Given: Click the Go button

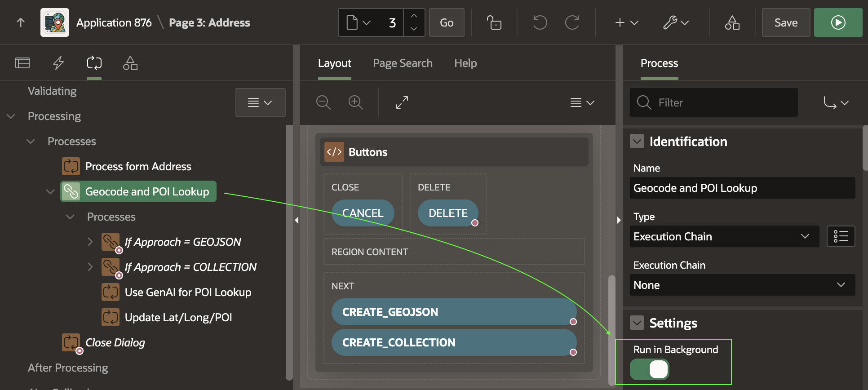Looking at the screenshot, I should [x=447, y=22].
